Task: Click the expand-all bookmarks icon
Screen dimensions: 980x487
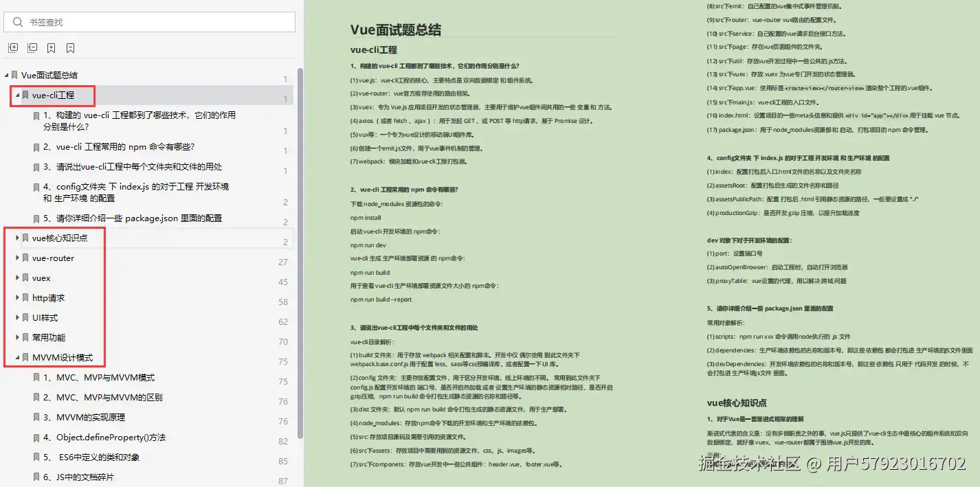Action: tap(13, 48)
